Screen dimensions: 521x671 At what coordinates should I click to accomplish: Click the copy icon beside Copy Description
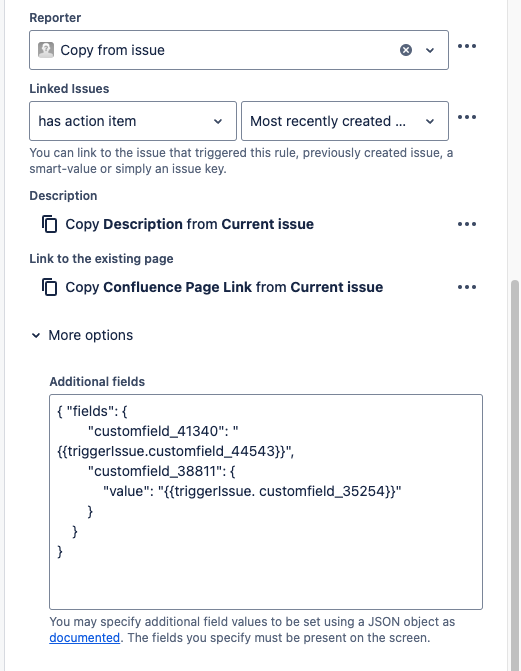tap(49, 224)
